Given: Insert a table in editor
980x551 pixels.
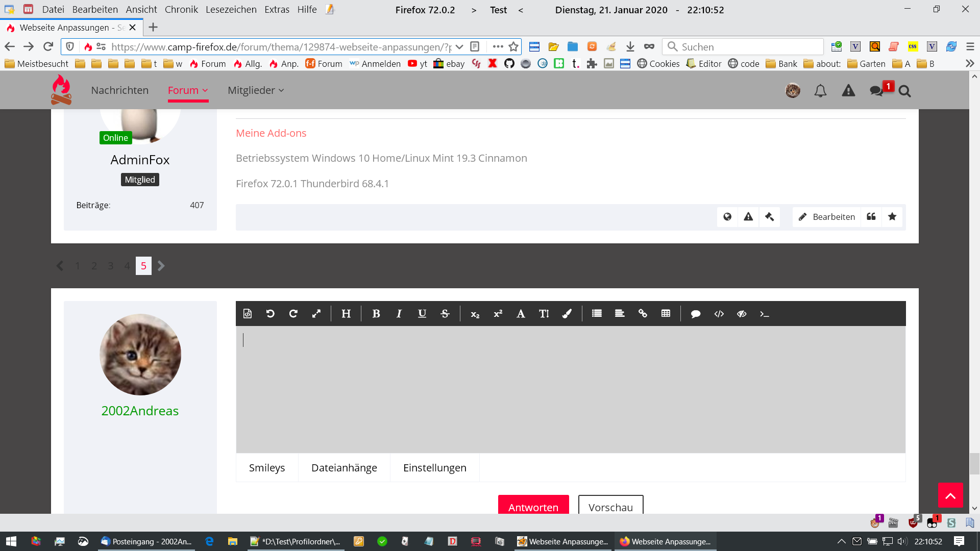Looking at the screenshot, I should (666, 314).
